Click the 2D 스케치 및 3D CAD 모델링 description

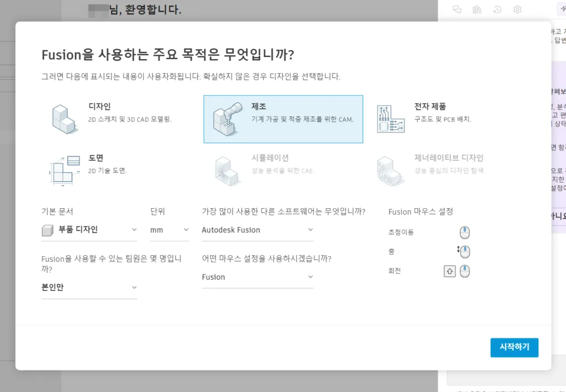pos(130,119)
